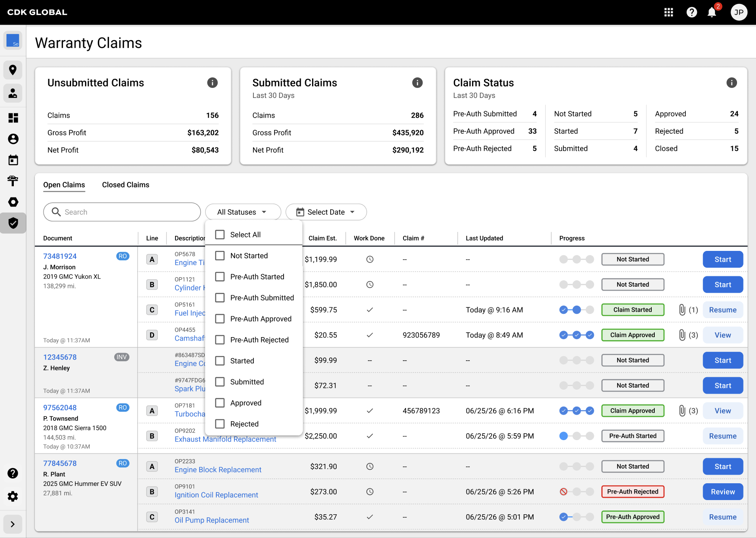
Task: Click the clock icon on the $1,199.99 row
Action: 370,260
